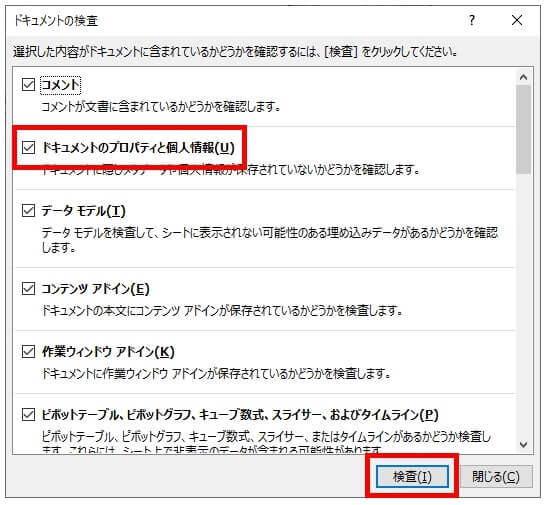546x505 pixels.
Task: Click the 検査(I) button
Action: click(412, 476)
